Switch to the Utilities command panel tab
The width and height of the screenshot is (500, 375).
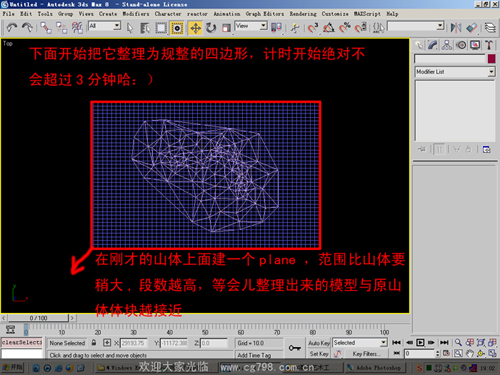(x=489, y=45)
